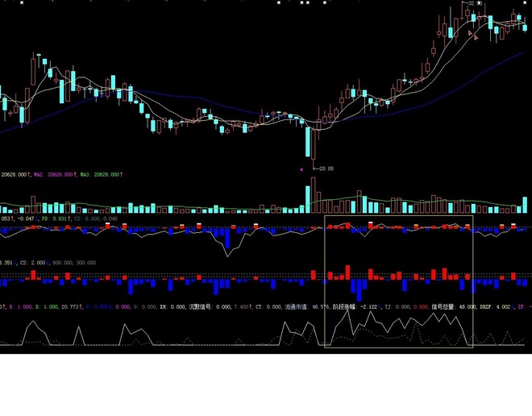The image size is (532, 416).
Task: Click the MA2 volume indicator label
Action: point(54,174)
